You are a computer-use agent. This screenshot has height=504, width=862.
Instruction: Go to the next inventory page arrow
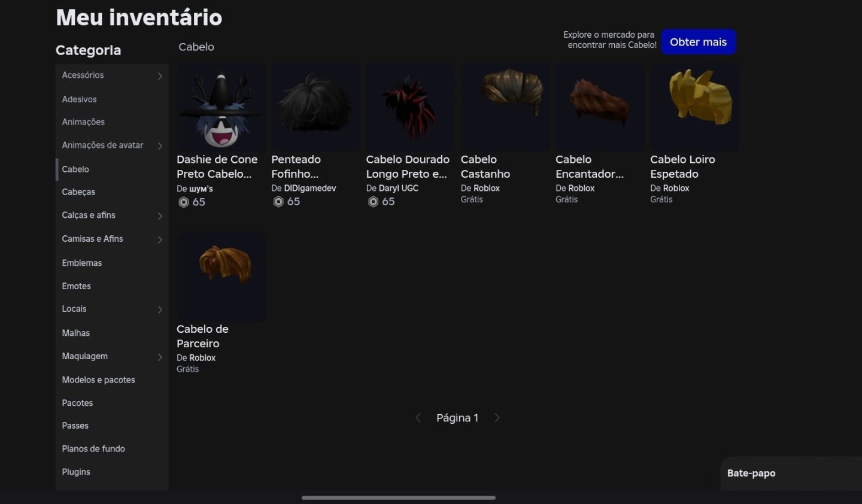[497, 418]
